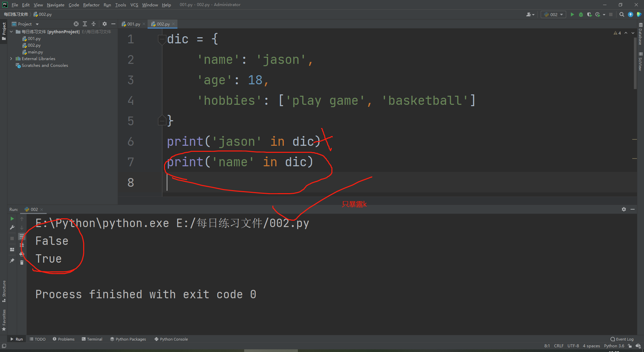Minimize the Run tool window
The image size is (644, 352).
(633, 209)
